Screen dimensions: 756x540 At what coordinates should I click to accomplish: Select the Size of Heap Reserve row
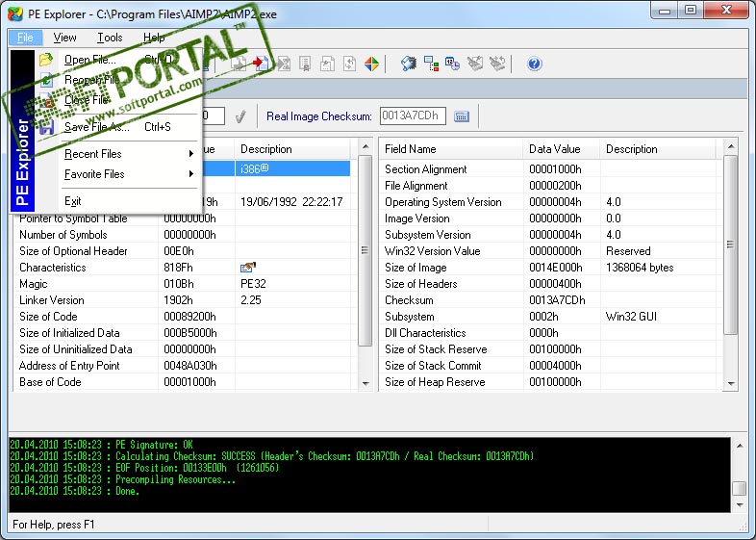pyautogui.click(x=551, y=382)
